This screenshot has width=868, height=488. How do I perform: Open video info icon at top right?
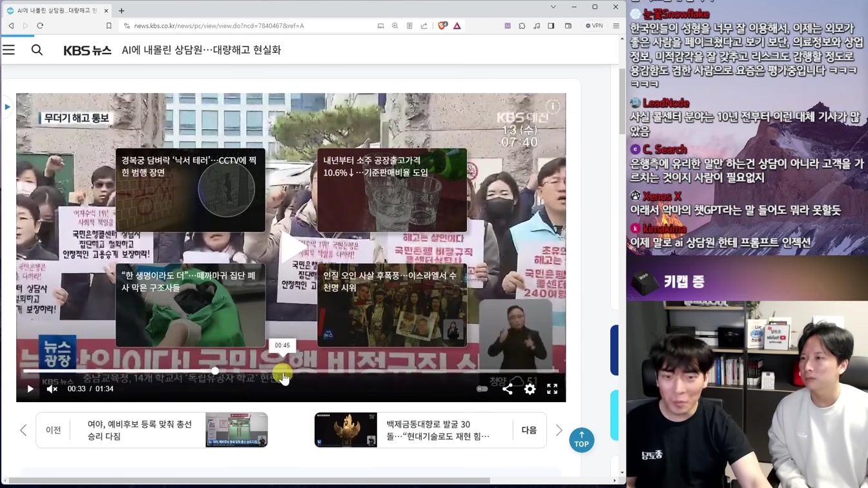coord(553,107)
